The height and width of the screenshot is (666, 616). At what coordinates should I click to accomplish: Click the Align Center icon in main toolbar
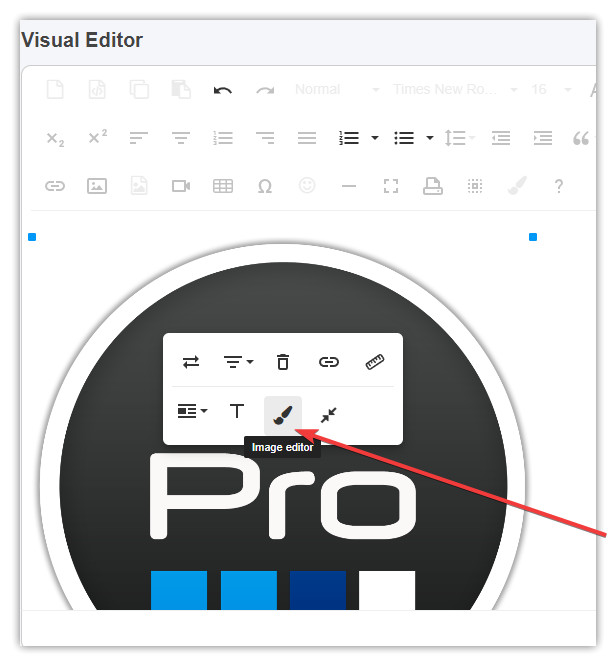[x=181, y=138]
